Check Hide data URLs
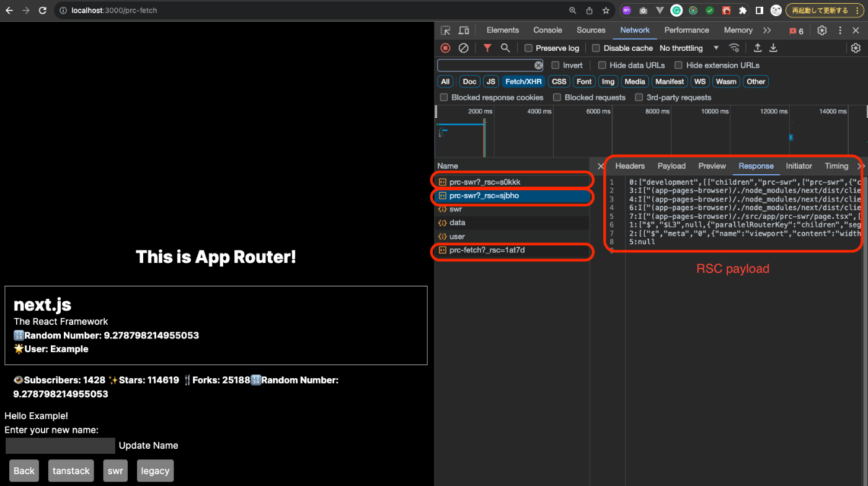 coord(602,65)
